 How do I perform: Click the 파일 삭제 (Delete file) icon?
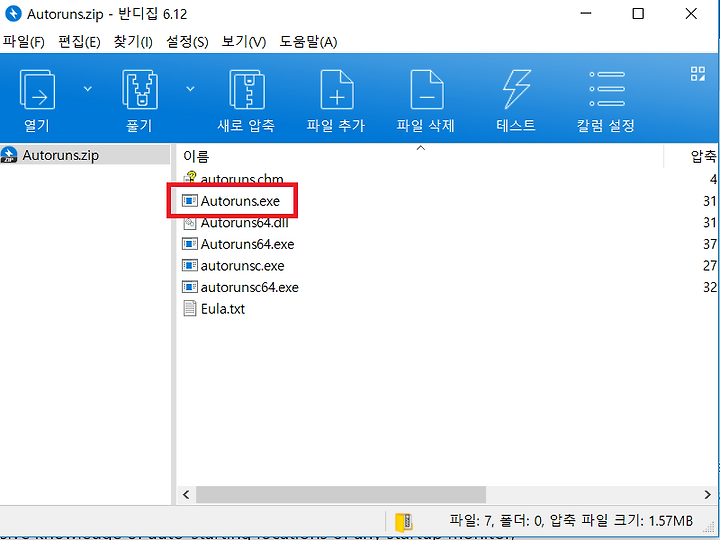(x=427, y=90)
